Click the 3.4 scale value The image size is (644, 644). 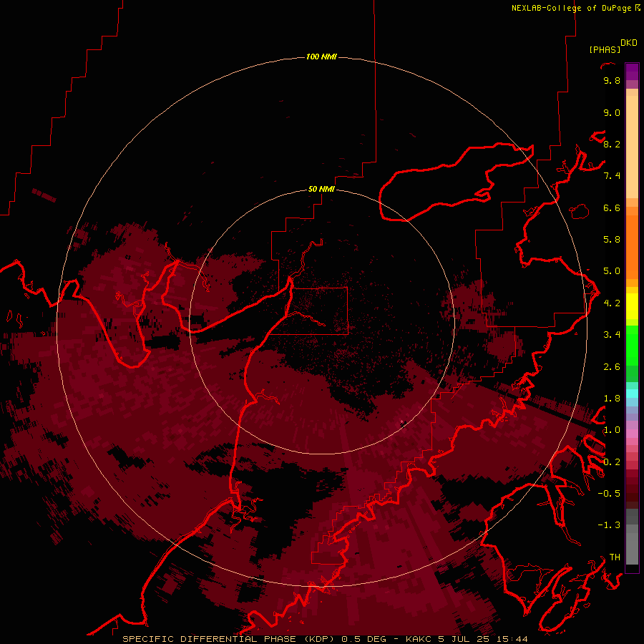pos(612,335)
